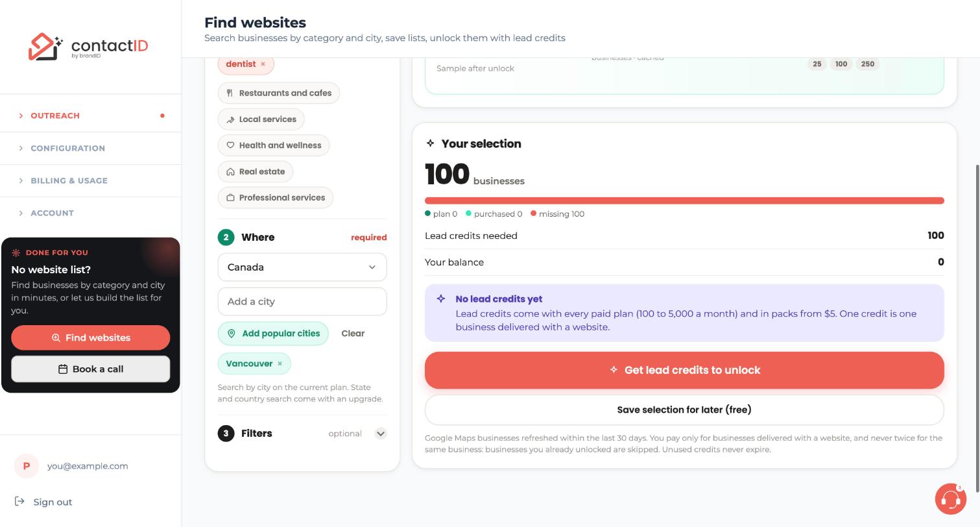Choose the 250 sample size pill
Screen dimensions: 980x527
[868, 64]
